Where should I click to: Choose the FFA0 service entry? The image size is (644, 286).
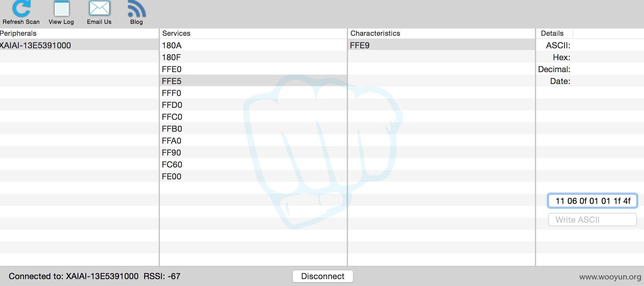pos(253,140)
